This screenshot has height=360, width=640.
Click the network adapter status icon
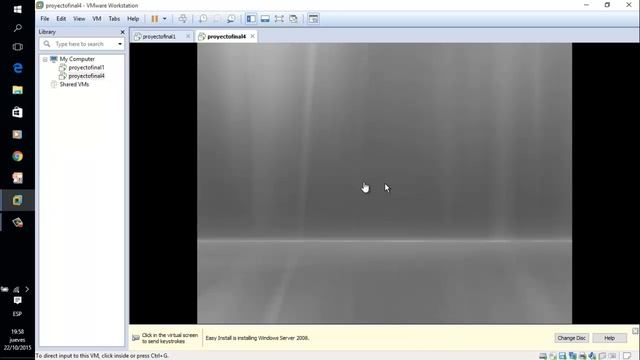pos(573,356)
